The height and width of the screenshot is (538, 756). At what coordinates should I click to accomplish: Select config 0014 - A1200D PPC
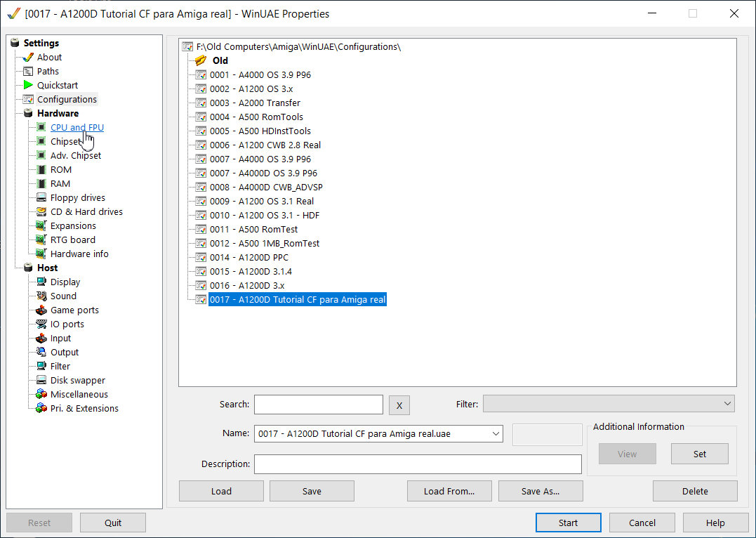coord(249,257)
